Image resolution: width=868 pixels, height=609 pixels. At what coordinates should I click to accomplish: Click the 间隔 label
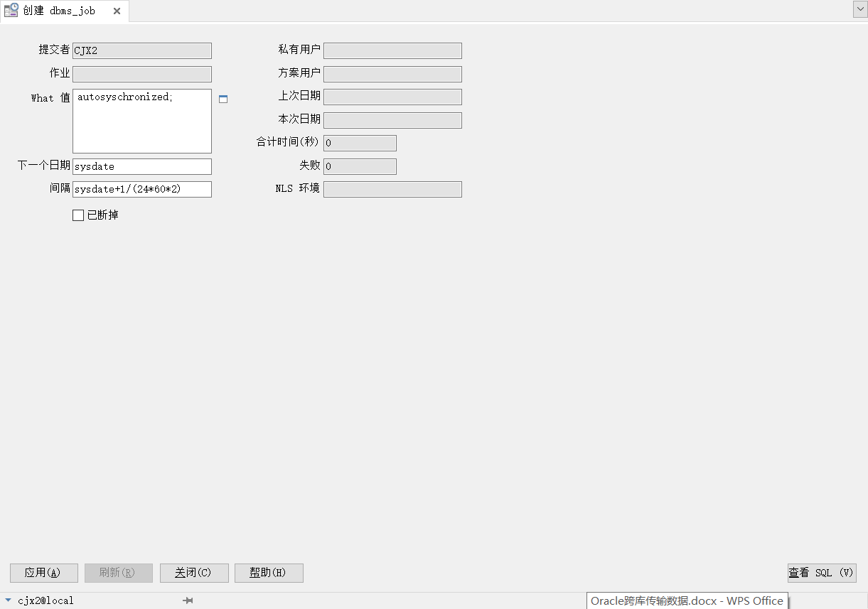pyautogui.click(x=60, y=188)
